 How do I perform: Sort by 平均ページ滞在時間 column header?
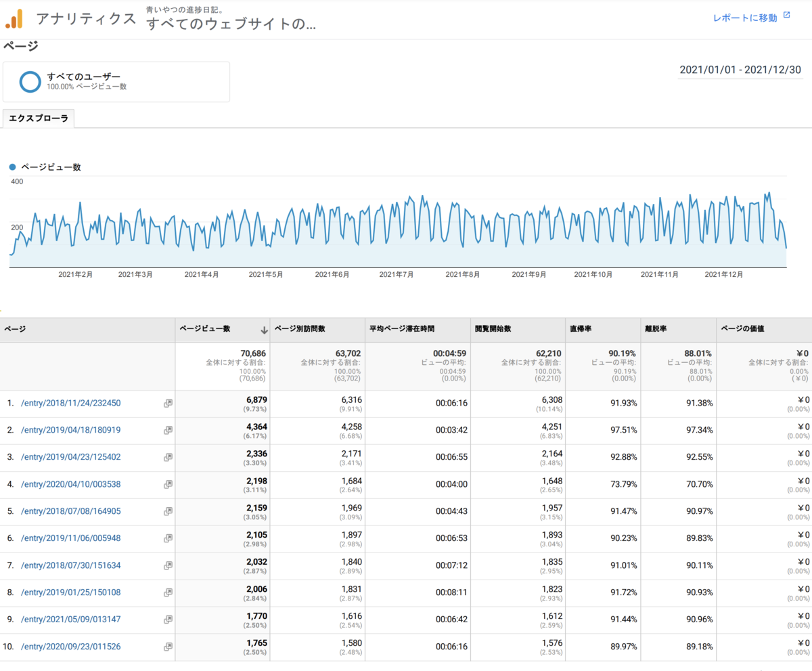click(x=418, y=330)
